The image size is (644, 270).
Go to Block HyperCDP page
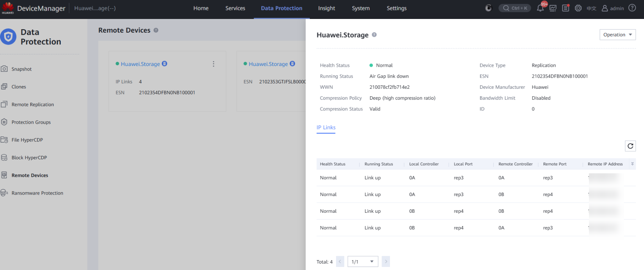[29, 158]
